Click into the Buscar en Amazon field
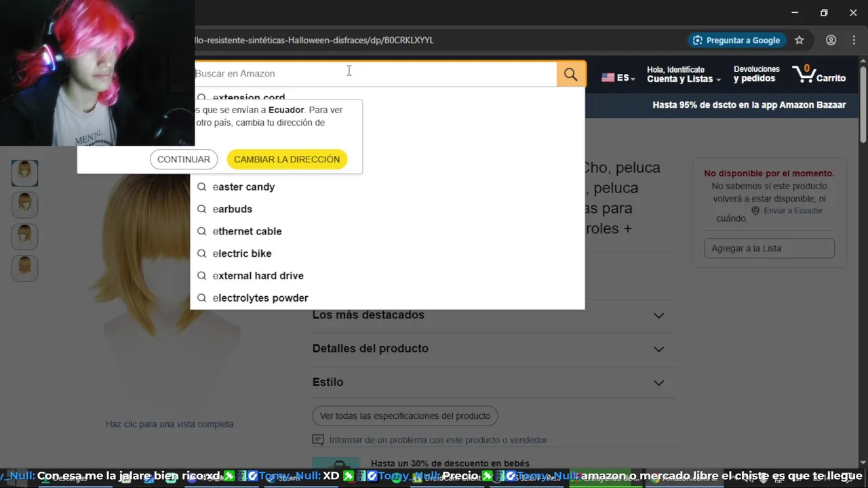Image resolution: width=868 pixels, height=488 pixels. [374, 74]
